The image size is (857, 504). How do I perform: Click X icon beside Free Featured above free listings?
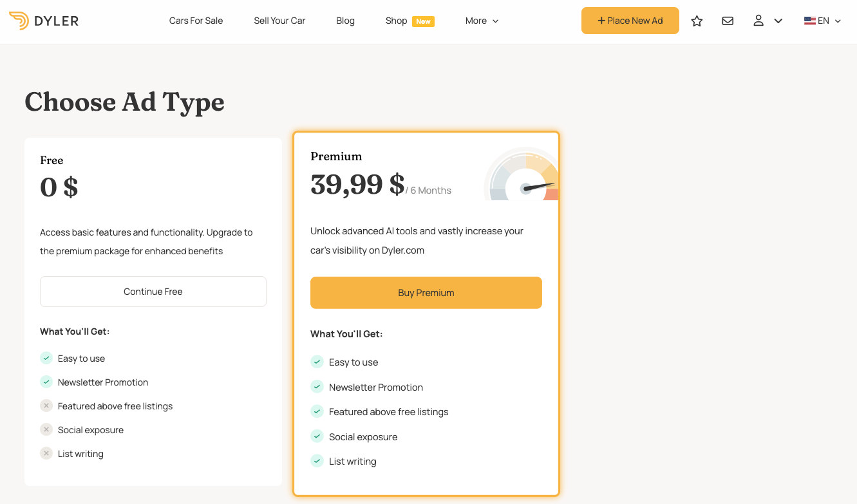(x=46, y=406)
